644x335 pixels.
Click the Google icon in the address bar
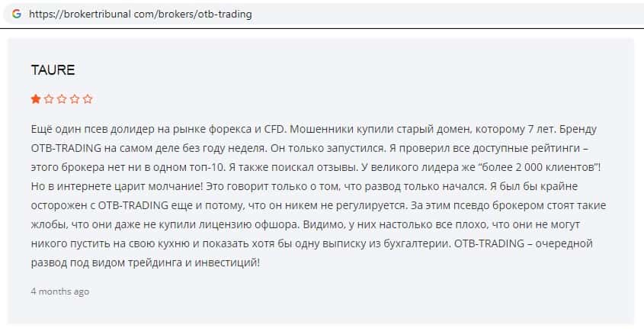[16, 14]
